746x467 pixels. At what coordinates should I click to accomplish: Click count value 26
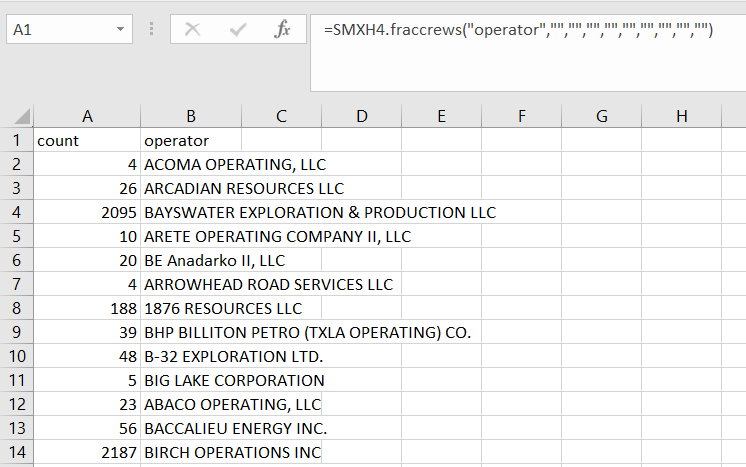tap(128, 189)
